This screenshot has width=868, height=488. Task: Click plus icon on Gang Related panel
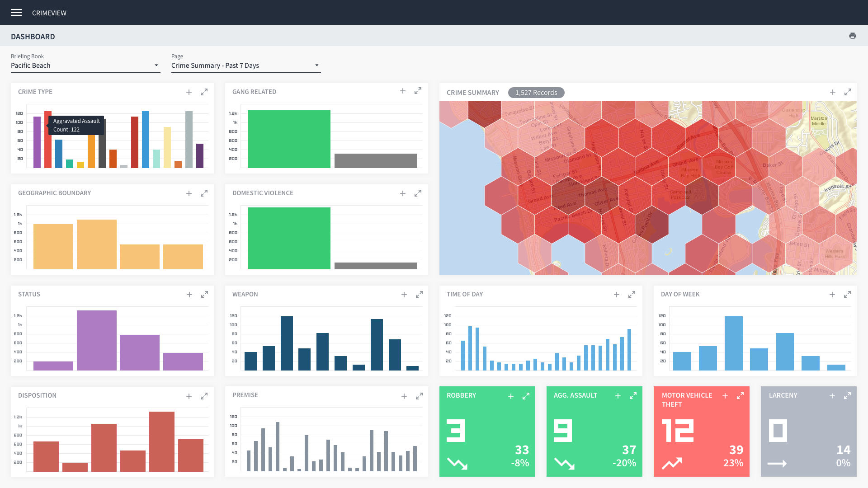403,91
